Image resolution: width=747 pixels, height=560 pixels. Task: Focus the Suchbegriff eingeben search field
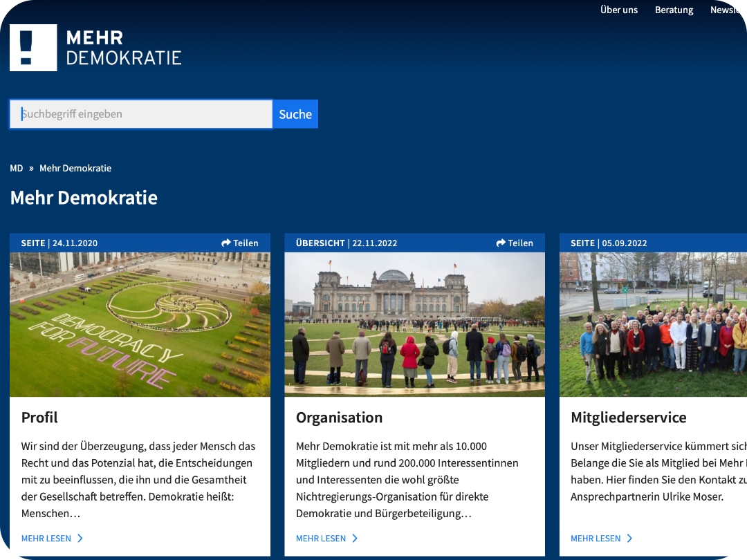(141, 114)
